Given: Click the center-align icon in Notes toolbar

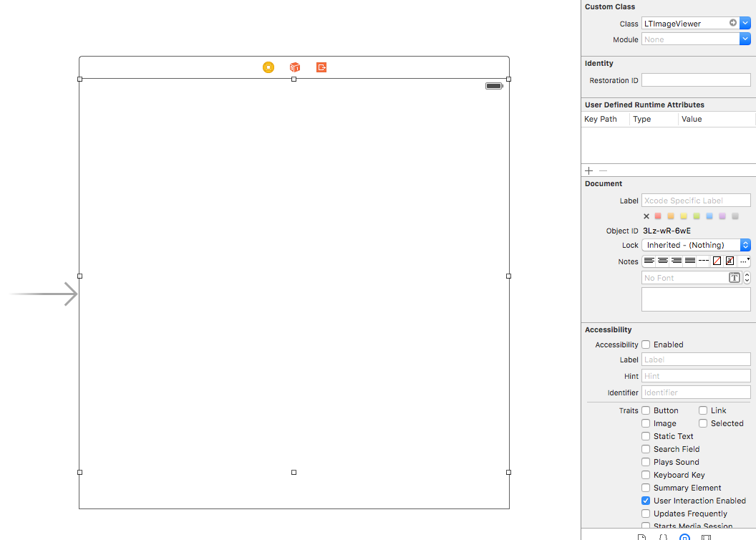Looking at the screenshot, I should tap(663, 261).
